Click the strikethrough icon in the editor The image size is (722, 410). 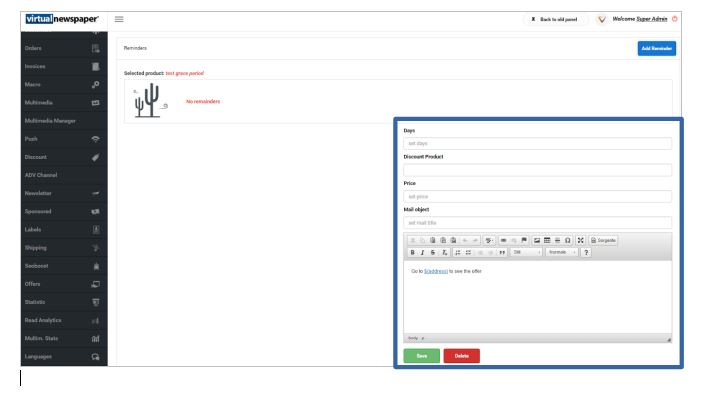click(x=431, y=253)
